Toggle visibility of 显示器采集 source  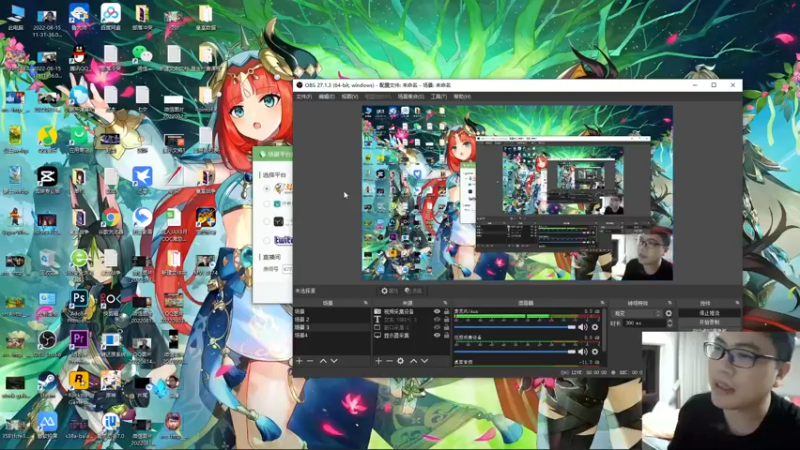point(436,335)
